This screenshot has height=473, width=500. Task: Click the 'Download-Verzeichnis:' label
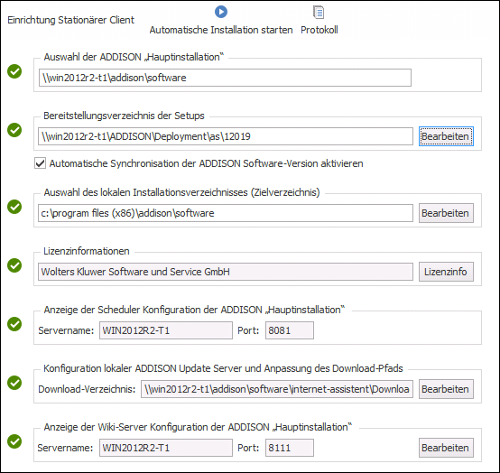(87, 389)
